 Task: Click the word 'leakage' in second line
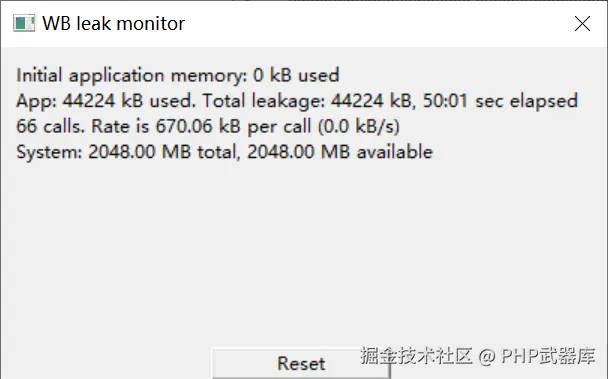[x=288, y=101]
